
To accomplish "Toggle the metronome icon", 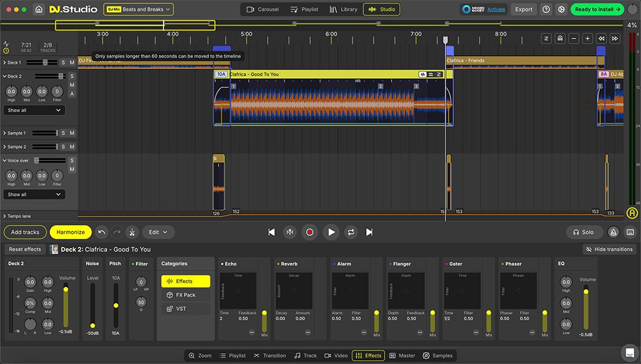I will point(613,232).
